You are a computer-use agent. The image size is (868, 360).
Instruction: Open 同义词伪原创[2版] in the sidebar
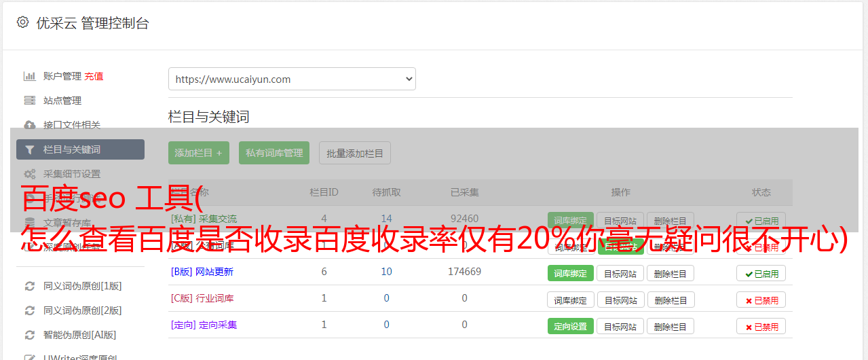point(82,310)
